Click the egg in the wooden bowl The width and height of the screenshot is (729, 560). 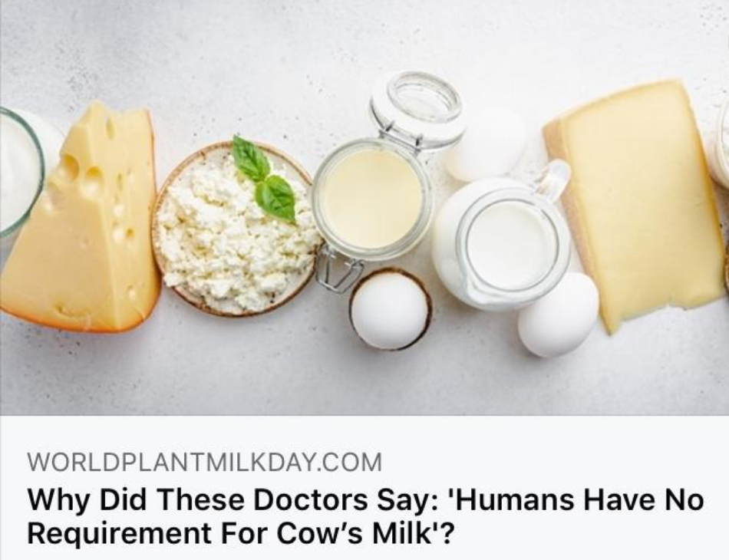(391, 309)
